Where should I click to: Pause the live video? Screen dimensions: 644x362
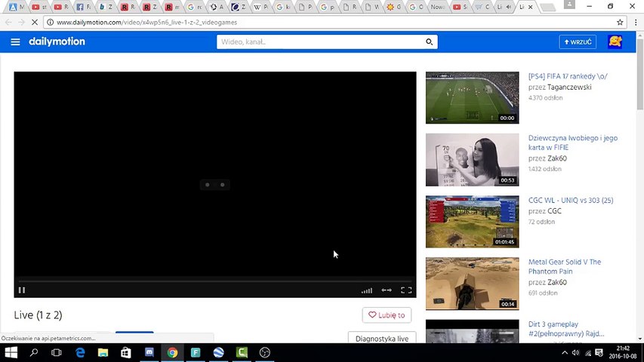pos(22,290)
